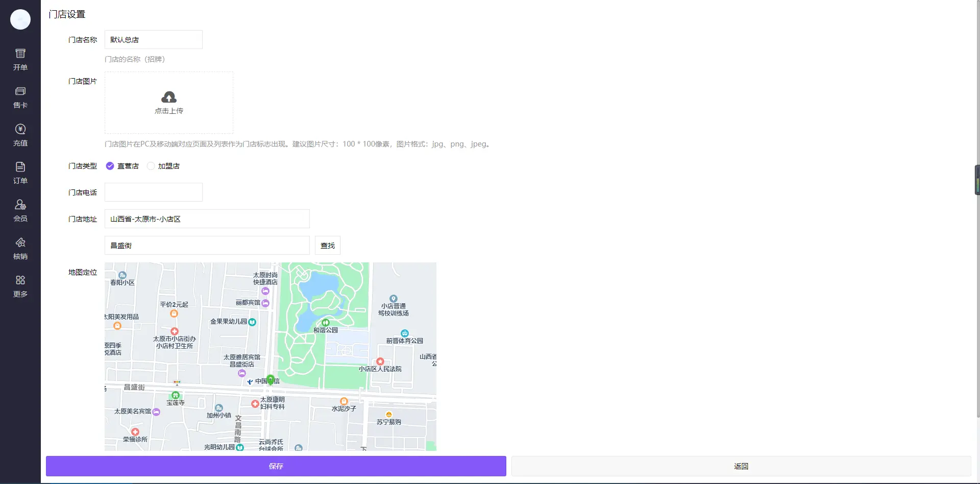Focus the 门店名称 store name field
The image size is (980, 484).
tap(153, 40)
